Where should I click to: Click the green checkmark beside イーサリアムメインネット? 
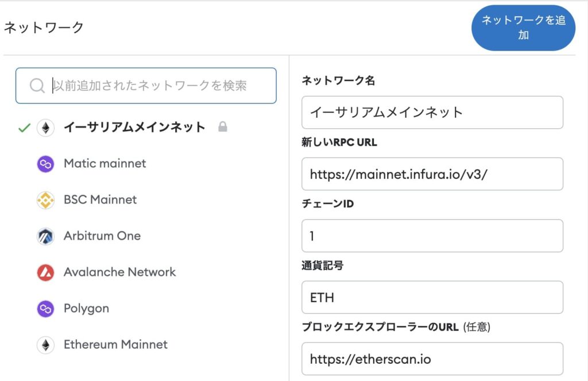click(x=24, y=128)
